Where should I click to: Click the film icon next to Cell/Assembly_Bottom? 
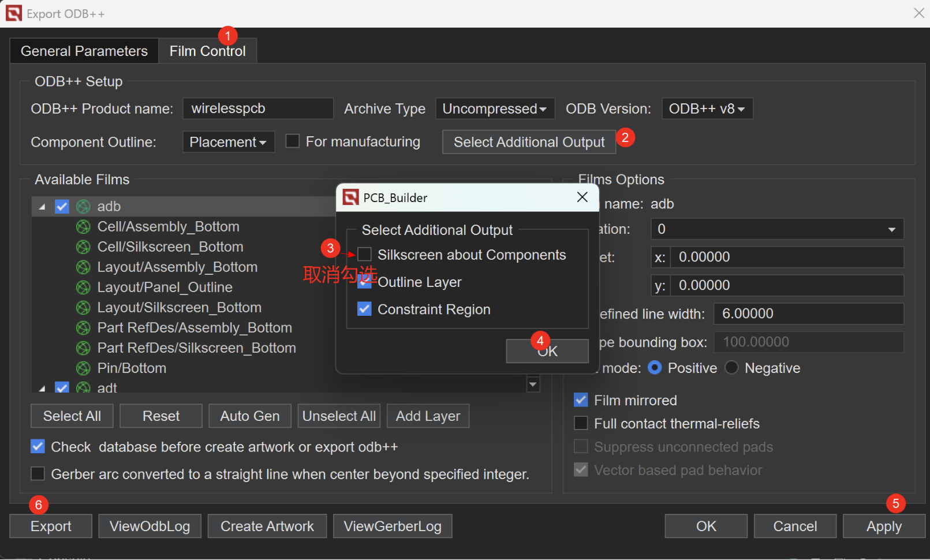tap(83, 227)
